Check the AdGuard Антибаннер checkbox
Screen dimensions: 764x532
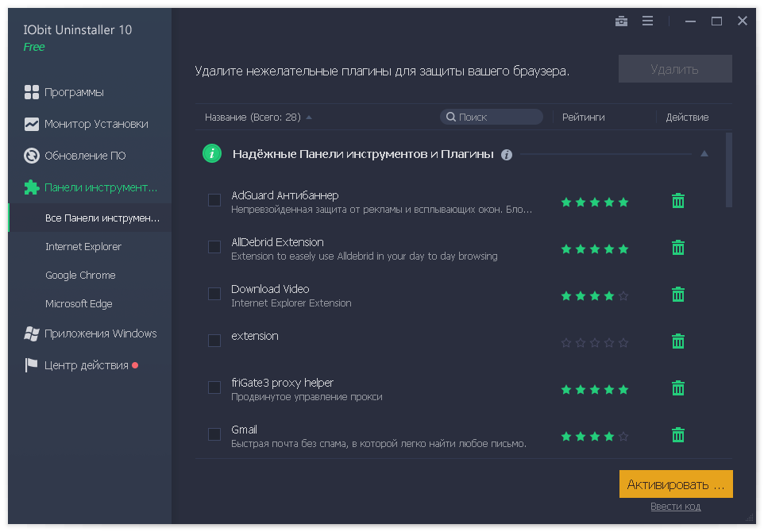[214, 200]
